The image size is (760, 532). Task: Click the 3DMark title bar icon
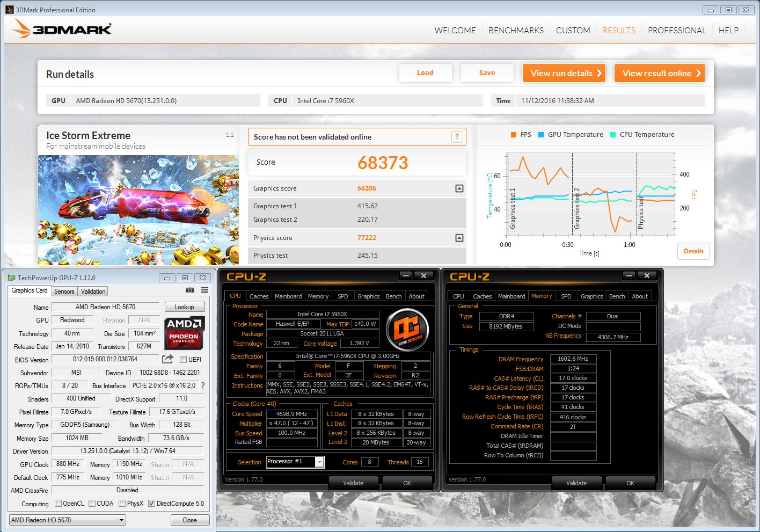pyautogui.click(x=9, y=10)
